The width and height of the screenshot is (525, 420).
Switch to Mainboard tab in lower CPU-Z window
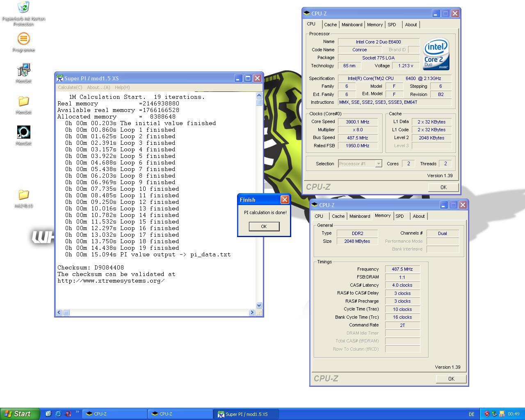(360, 216)
